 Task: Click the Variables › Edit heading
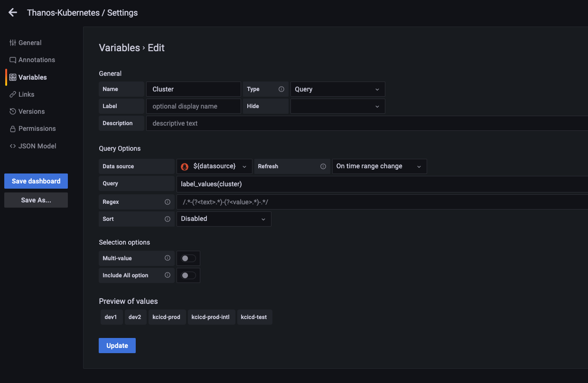coord(131,47)
